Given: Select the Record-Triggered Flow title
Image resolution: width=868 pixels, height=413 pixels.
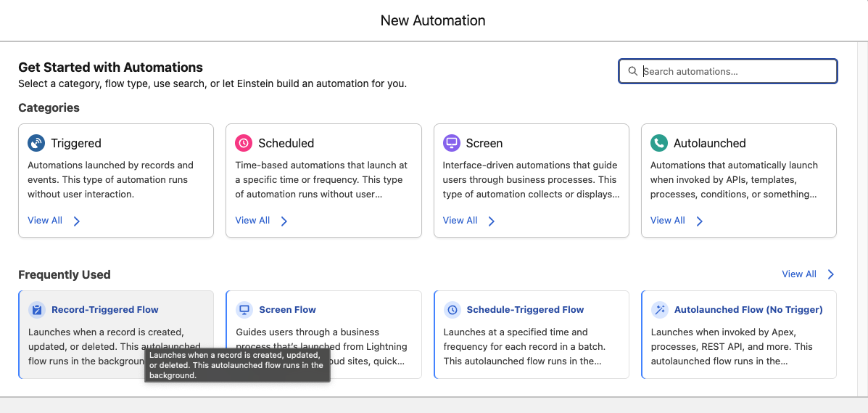Looking at the screenshot, I should pyautogui.click(x=105, y=310).
